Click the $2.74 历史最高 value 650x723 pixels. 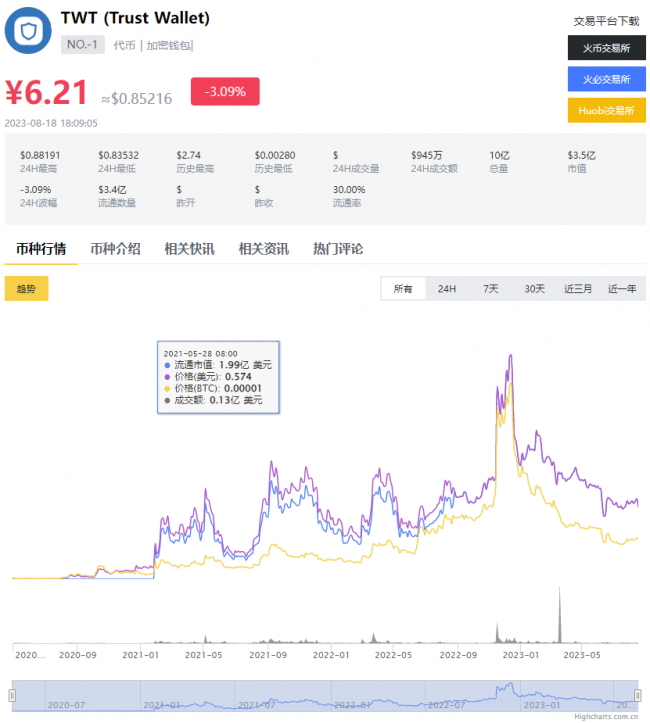coord(189,155)
